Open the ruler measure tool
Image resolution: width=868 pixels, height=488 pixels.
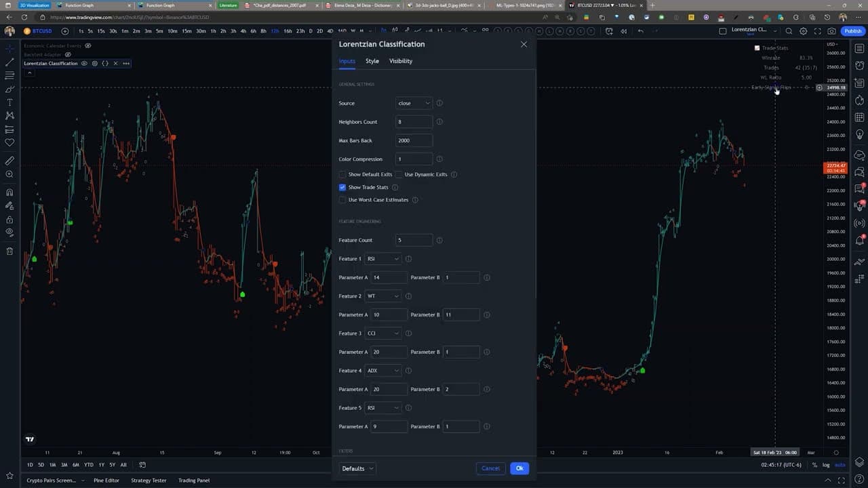[x=9, y=161]
